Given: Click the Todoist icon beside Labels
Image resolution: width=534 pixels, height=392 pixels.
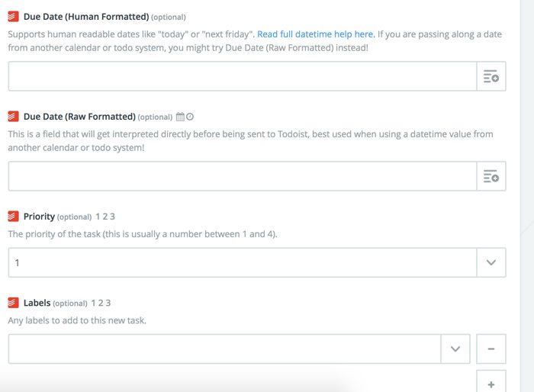Looking at the screenshot, I should [13, 303].
